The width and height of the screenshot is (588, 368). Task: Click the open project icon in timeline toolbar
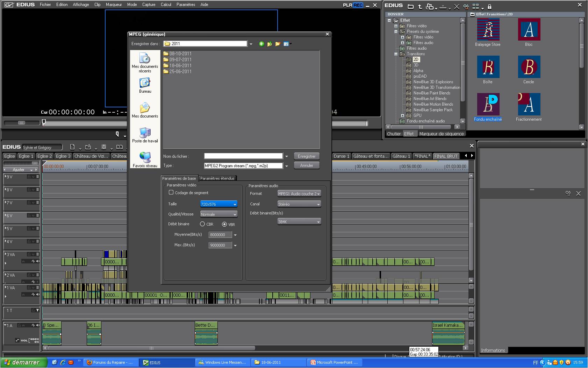click(x=88, y=147)
